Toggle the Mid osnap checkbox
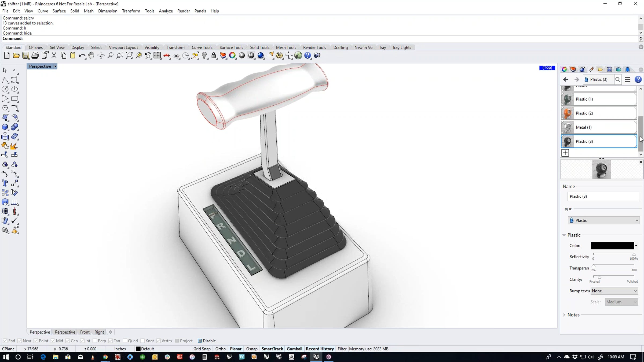The image size is (644, 362). [x=53, y=341]
